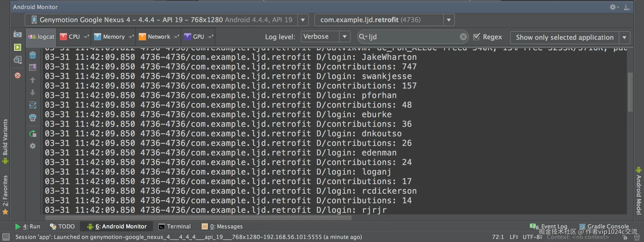Click the tool window toggle icon in status bar
644x242 pixels.
point(6,237)
